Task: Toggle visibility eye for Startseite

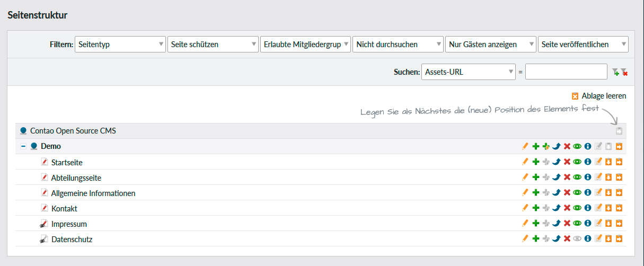Action: 577,162
